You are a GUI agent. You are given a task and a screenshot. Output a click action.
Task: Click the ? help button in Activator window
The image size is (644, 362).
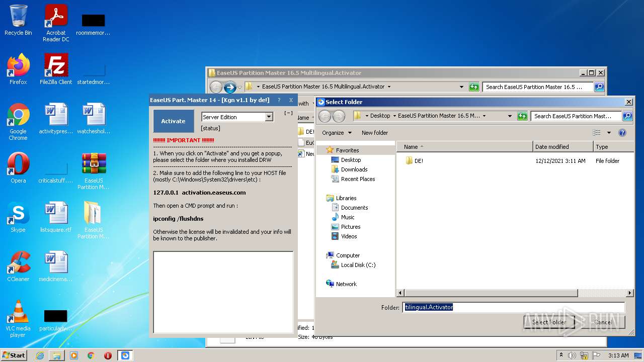pyautogui.click(x=279, y=100)
